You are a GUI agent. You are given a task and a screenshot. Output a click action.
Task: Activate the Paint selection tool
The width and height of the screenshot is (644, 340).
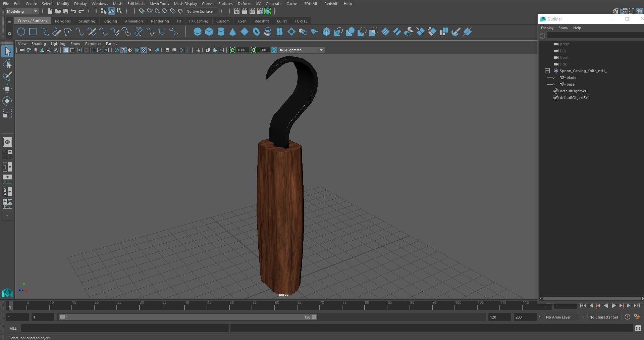[7, 76]
